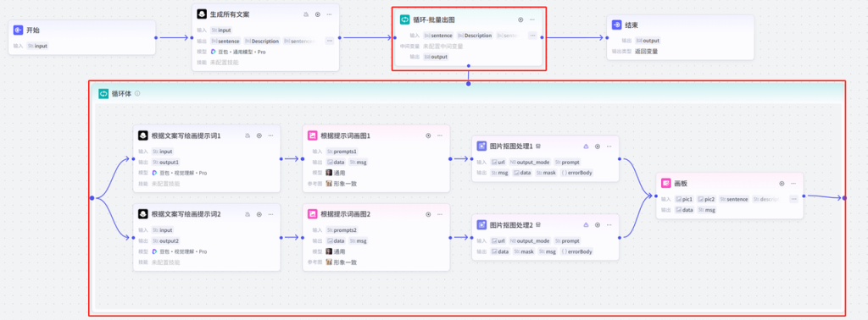The height and width of the screenshot is (320, 868).
Task: Open the more-options menu of 根据提示词画图2
Action: 440,214
